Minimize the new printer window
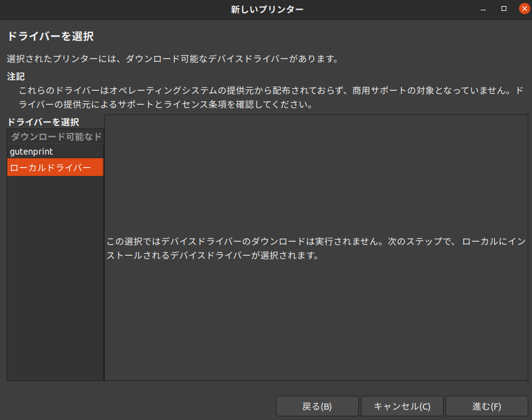532x420 pixels. coord(483,9)
